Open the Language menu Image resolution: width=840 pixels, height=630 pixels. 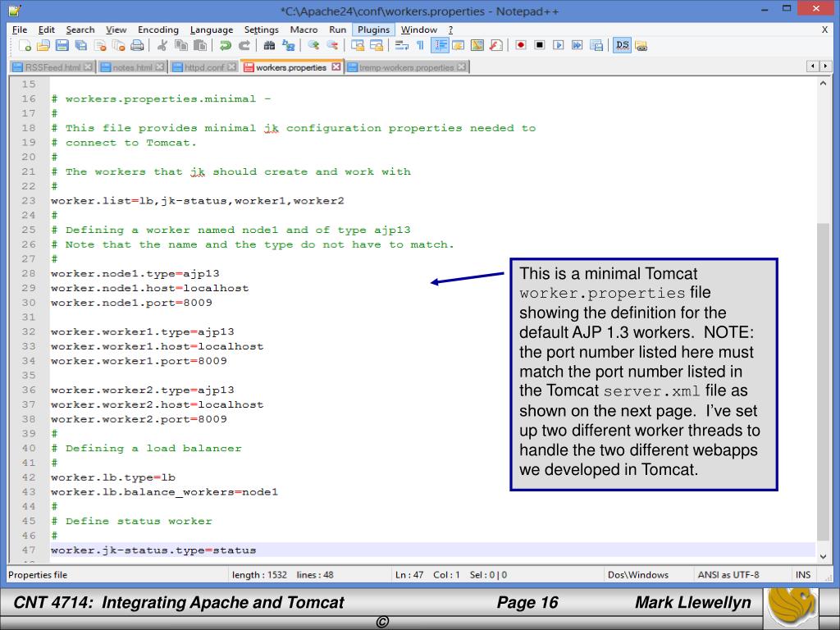coord(212,30)
